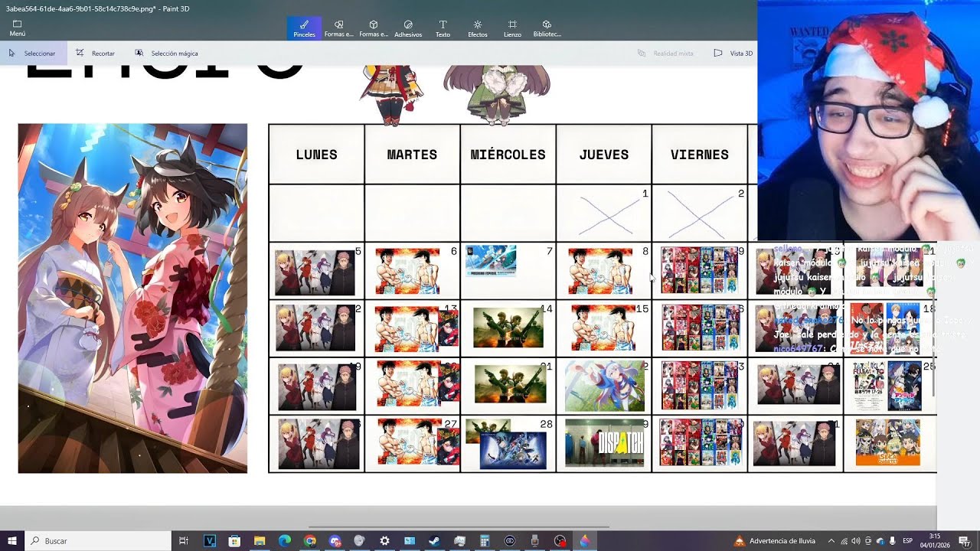The height and width of the screenshot is (551, 980).
Task: Select the mecha image on day 28
Action: (513, 451)
